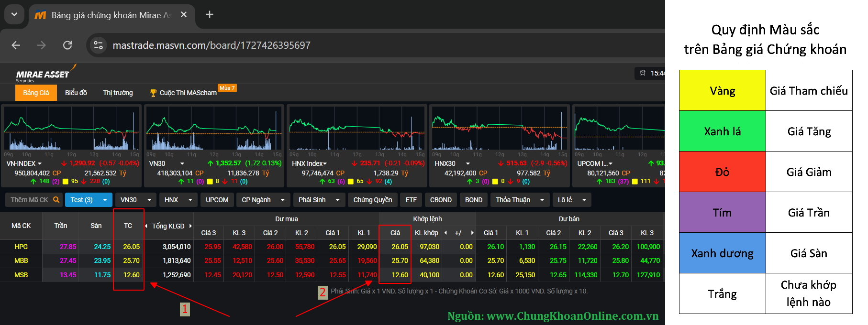Click the HPG stock code row

[x=21, y=247]
